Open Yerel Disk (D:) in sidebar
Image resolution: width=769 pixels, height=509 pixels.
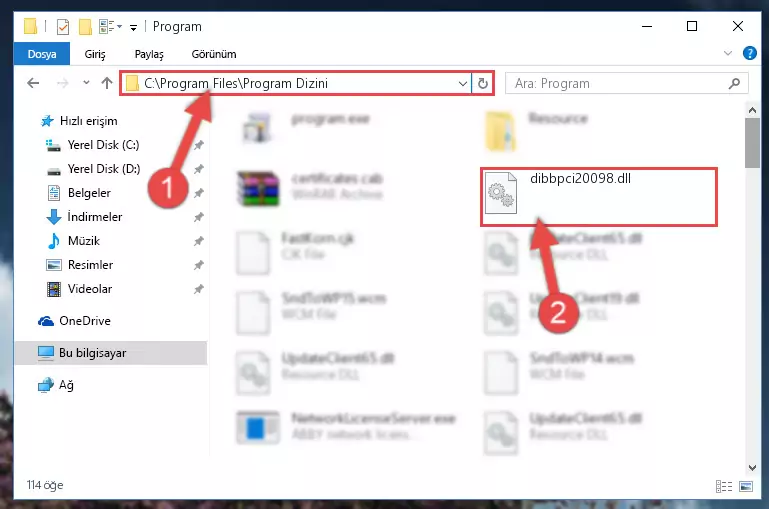[103, 169]
